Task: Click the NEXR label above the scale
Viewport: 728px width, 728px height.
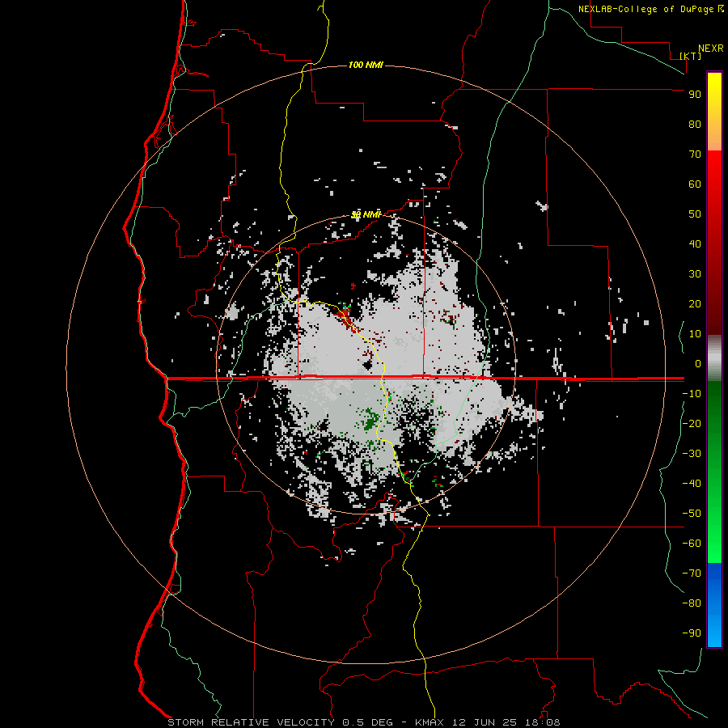Action: 711,49
